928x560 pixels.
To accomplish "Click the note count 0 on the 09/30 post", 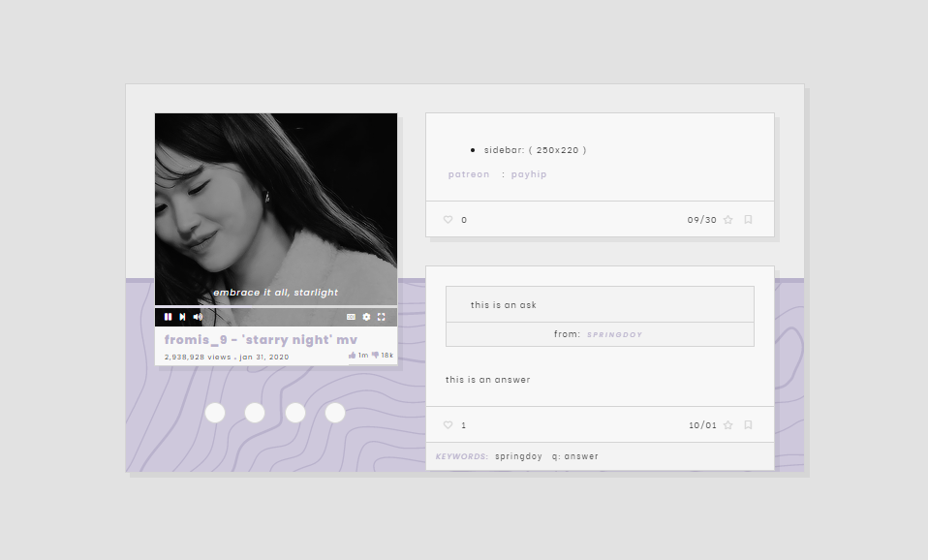I will [x=464, y=220].
